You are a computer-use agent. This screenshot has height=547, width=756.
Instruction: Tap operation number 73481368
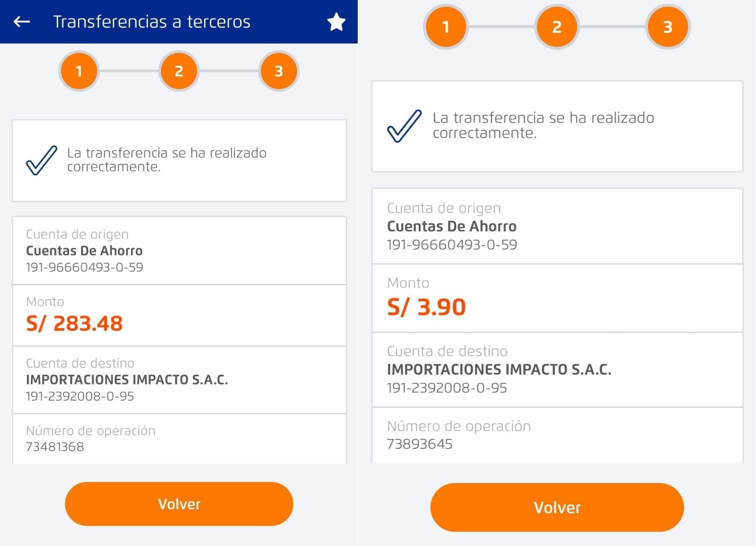(x=55, y=447)
